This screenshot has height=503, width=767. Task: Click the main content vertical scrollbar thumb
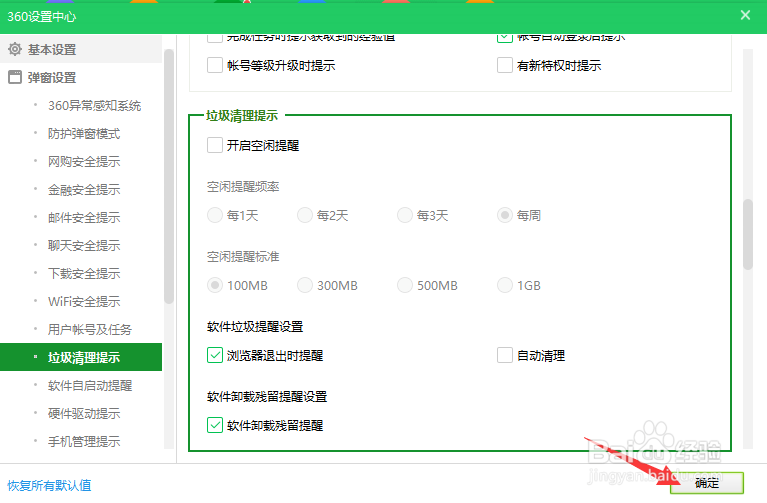pos(747,234)
